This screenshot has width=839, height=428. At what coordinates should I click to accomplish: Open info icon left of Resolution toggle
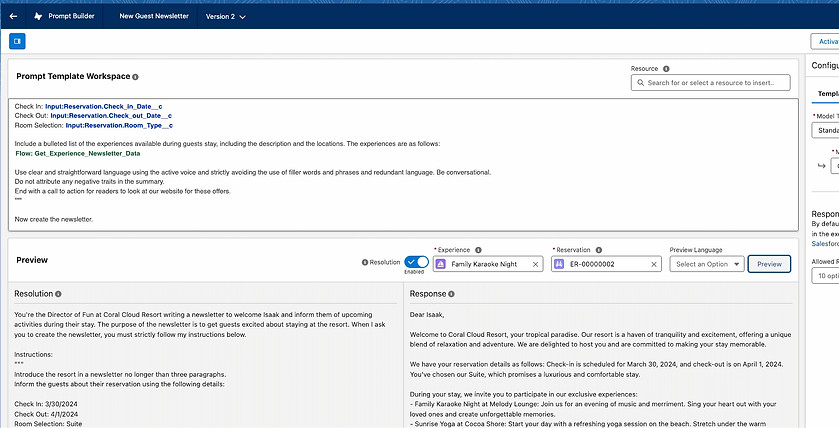click(365, 263)
